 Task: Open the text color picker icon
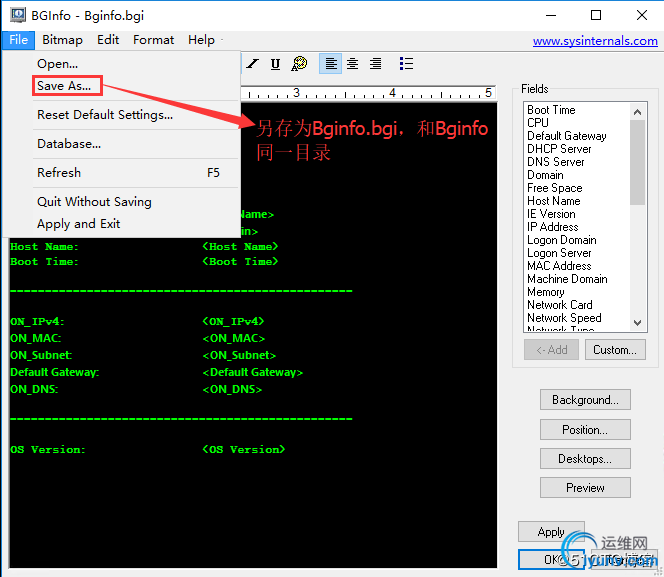point(299,64)
